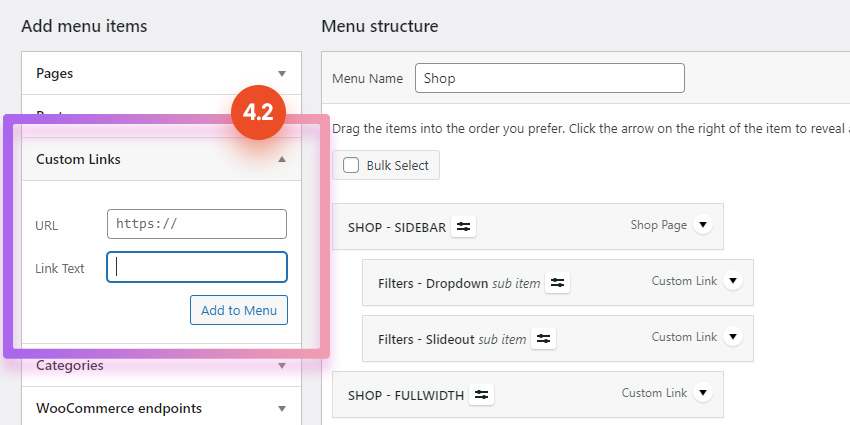
Task: Click the Shop Page type label
Action: tap(659, 224)
